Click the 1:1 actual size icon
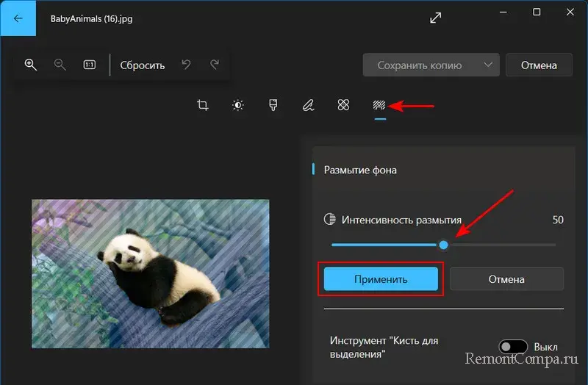 (90, 65)
